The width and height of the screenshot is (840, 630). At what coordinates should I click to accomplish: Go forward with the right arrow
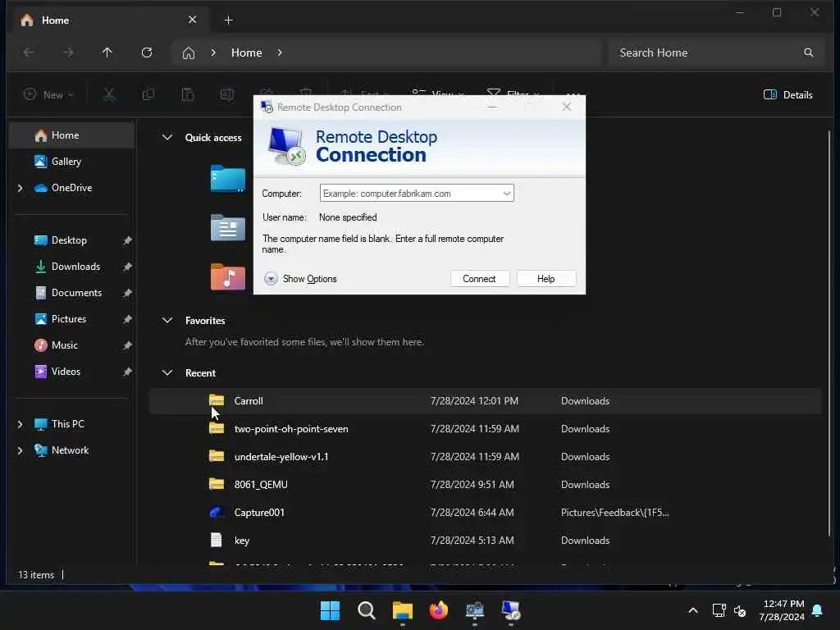68,52
